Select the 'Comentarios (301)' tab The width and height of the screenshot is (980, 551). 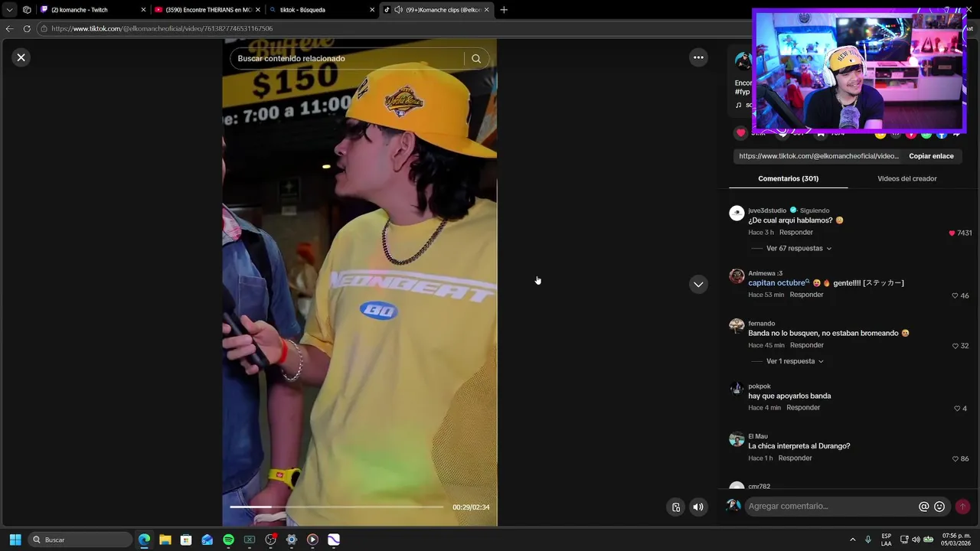[788, 178]
